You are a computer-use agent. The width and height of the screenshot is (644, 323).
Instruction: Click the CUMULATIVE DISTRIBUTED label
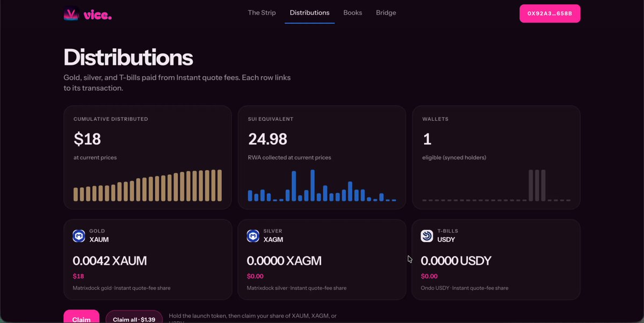click(x=111, y=119)
